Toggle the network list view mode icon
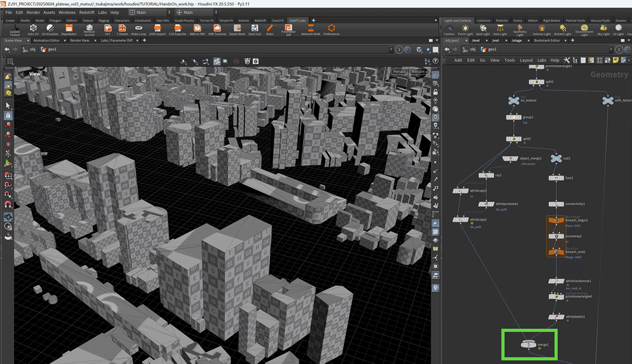The width and height of the screenshot is (632, 364). pos(584,60)
